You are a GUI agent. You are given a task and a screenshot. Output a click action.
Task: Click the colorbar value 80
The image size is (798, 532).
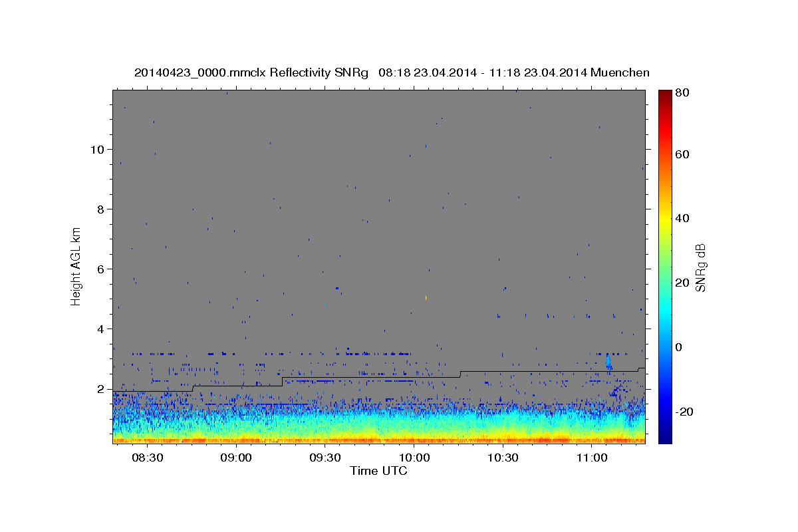point(682,93)
